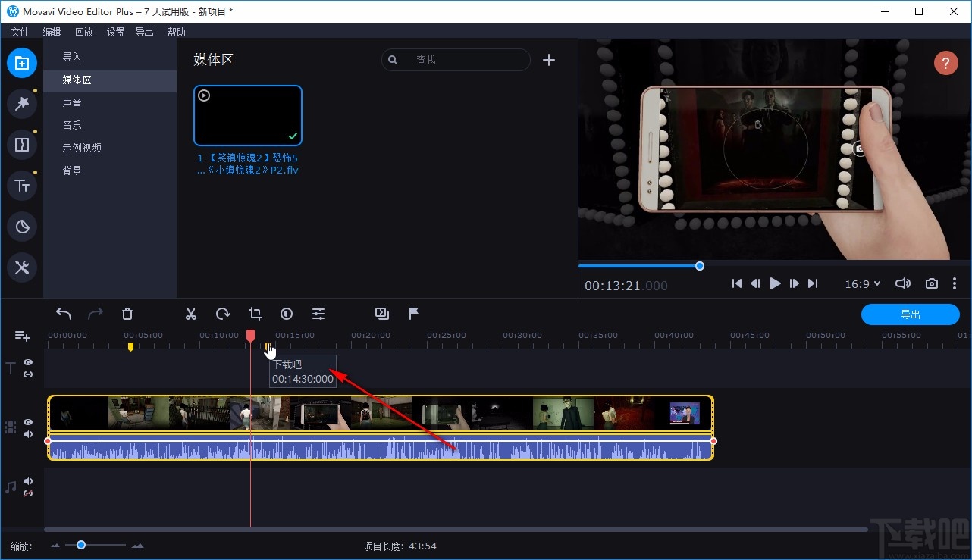Add a new media file with plus icon
This screenshot has width=972, height=560.
tap(549, 60)
